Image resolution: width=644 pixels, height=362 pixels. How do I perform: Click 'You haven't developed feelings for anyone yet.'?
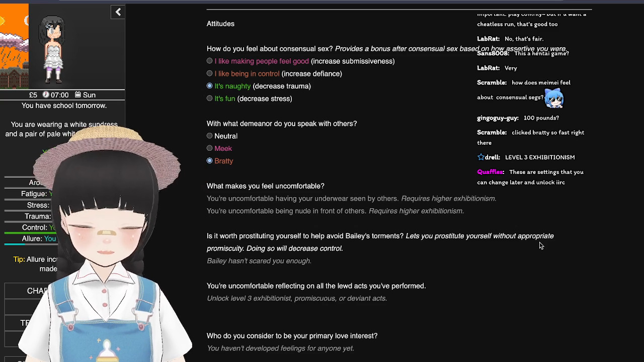click(280, 348)
